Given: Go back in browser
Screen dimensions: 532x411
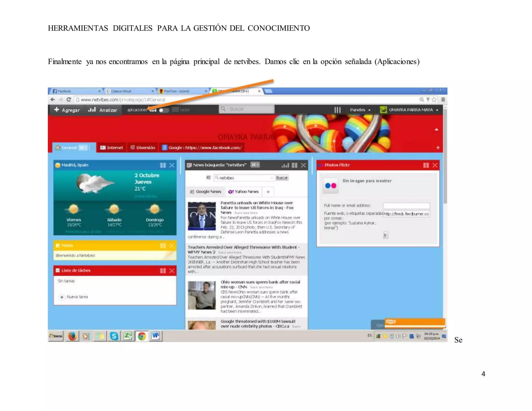Looking at the screenshot, I should click(53, 100).
